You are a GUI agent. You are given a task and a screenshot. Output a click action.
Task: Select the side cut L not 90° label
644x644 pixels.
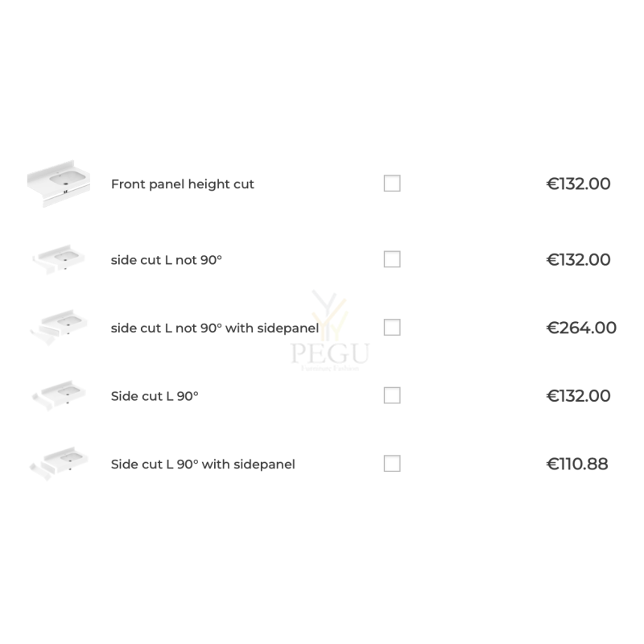(167, 260)
